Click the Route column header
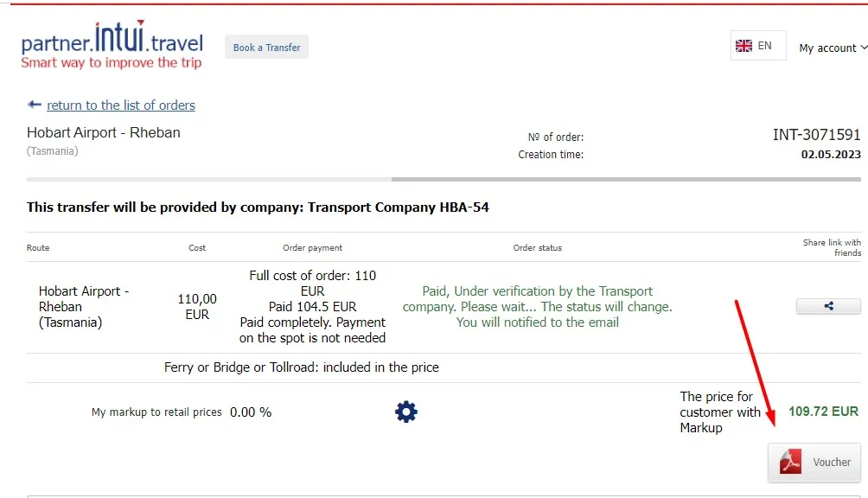The width and height of the screenshot is (868, 498). 38,248
